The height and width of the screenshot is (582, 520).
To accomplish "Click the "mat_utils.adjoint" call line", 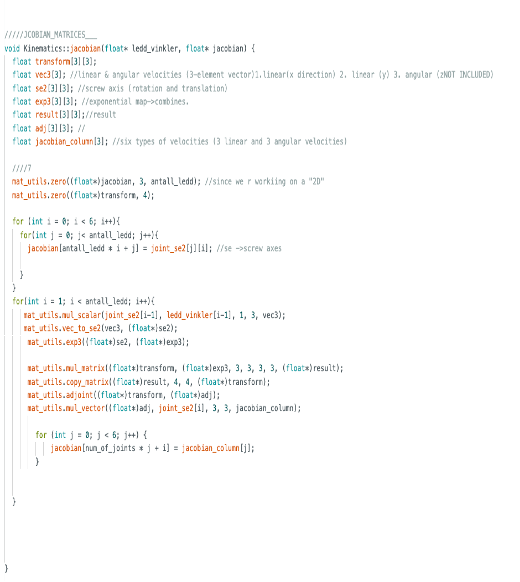I will pyautogui.click(x=124, y=395).
